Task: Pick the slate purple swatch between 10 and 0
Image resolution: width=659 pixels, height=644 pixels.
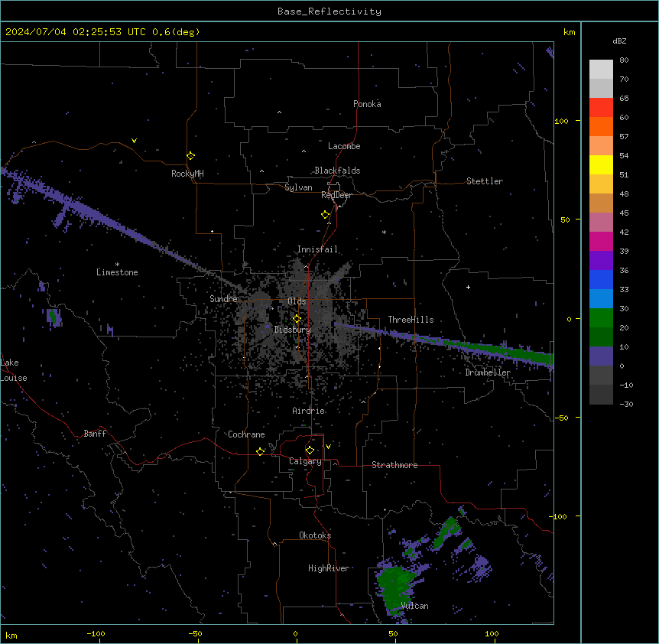Action: (x=601, y=356)
